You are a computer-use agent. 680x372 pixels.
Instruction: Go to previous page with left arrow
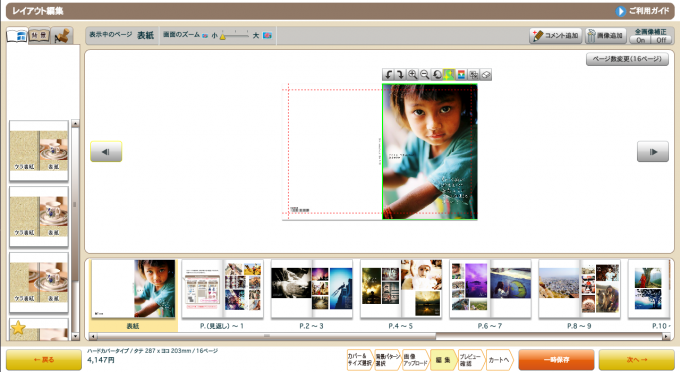106,152
